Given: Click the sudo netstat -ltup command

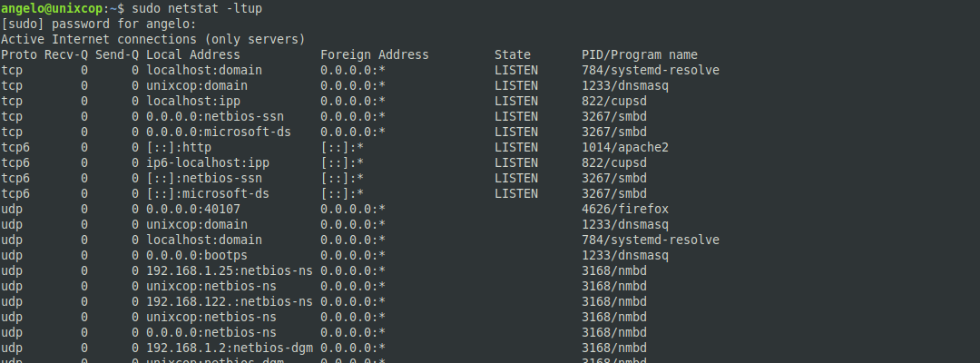Looking at the screenshot, I should (197, 9).
